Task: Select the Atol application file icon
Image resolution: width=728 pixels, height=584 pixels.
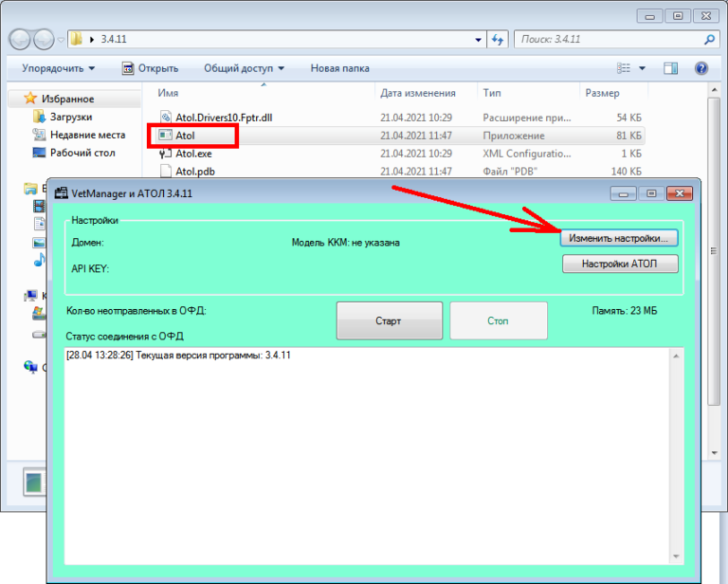Action: pos(164,136)
